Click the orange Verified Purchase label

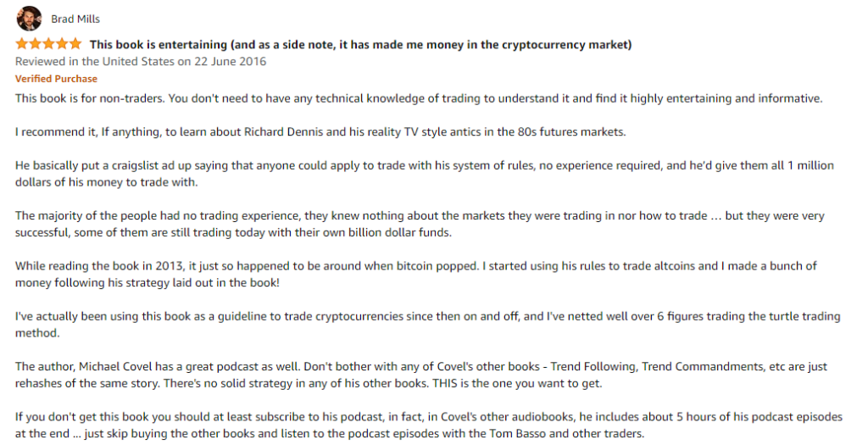[x=56, y=79]
